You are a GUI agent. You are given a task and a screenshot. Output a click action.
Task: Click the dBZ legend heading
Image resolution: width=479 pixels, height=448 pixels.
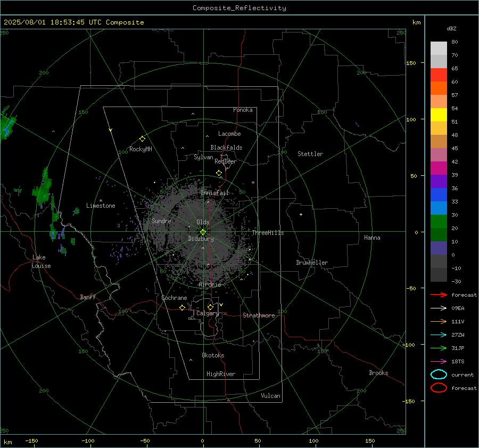pos(451,28)
